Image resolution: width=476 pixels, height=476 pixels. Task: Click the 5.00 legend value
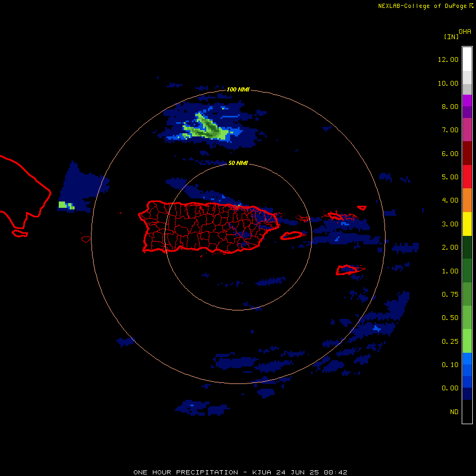[450, 177]
